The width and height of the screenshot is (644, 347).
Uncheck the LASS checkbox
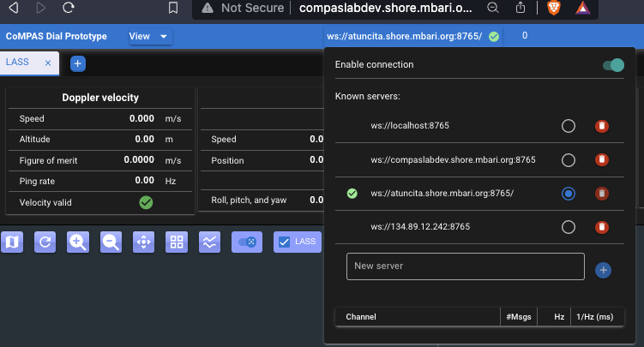285,242
